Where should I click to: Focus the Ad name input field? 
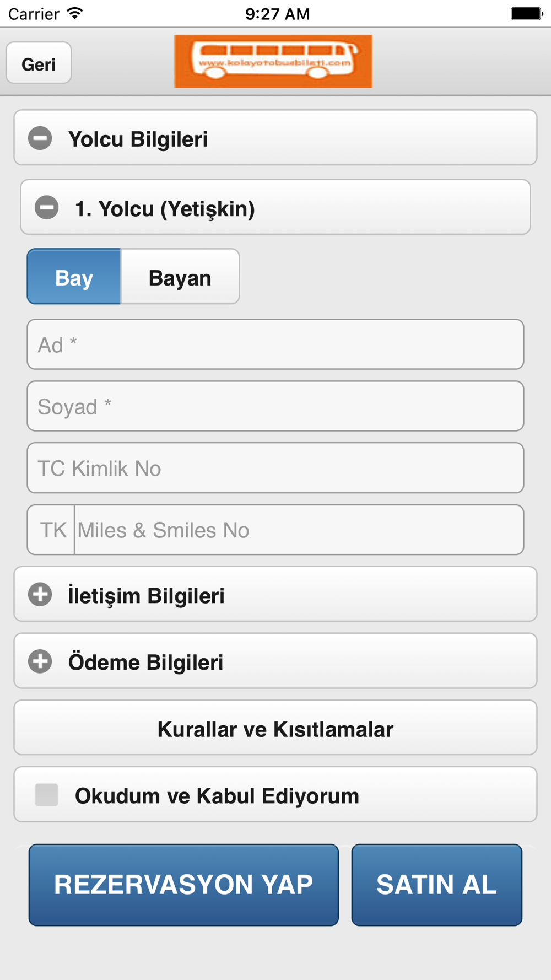click(275, 344)
